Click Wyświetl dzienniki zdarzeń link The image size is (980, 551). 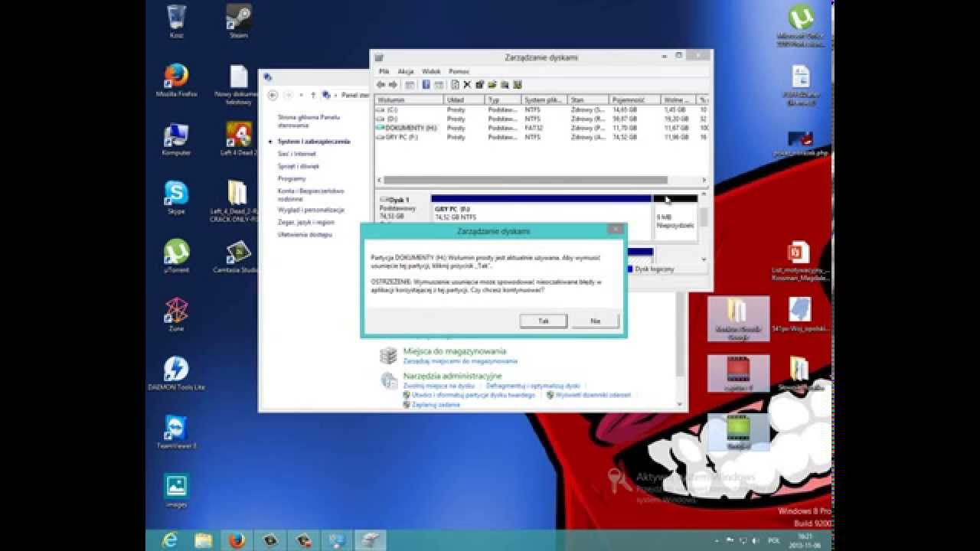tap(593, 395)
